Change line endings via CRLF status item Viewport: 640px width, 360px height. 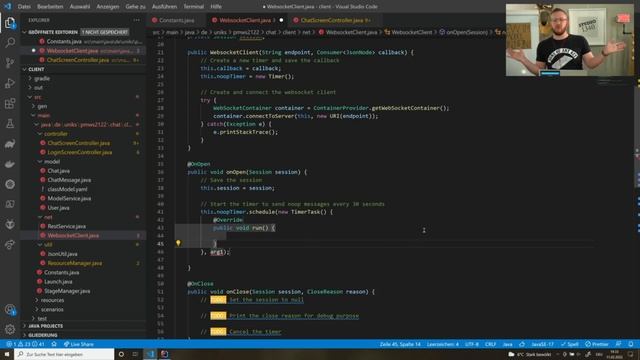tap(490, 344)
